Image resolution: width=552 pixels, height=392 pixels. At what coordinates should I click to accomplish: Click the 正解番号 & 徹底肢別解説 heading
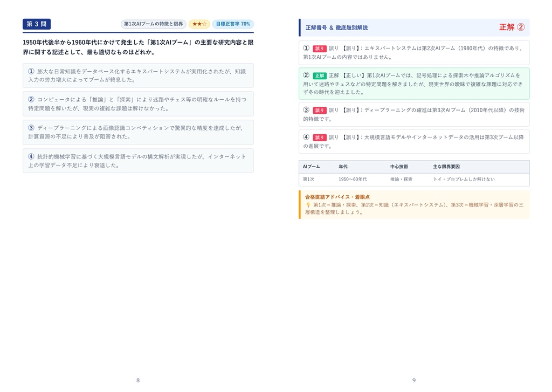[x=336, y=27]
